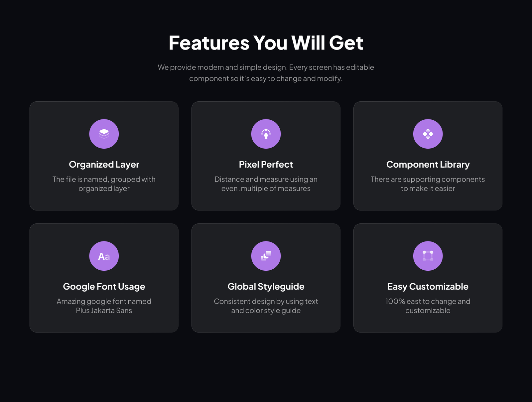Screen dimensions: 532x402
Task: Click the 'Plus Jakarta Sans' description text
Action: 104,306
